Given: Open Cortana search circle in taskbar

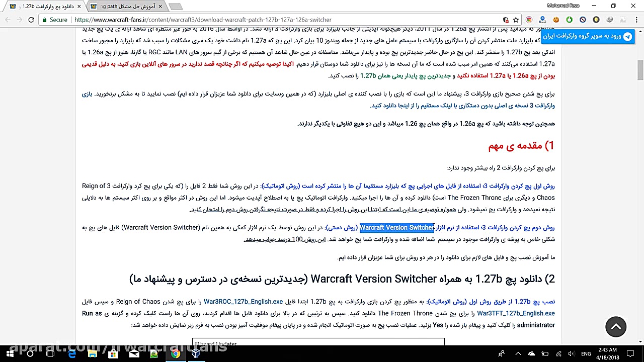Looking at the screenshot, I should click(30, 353).
